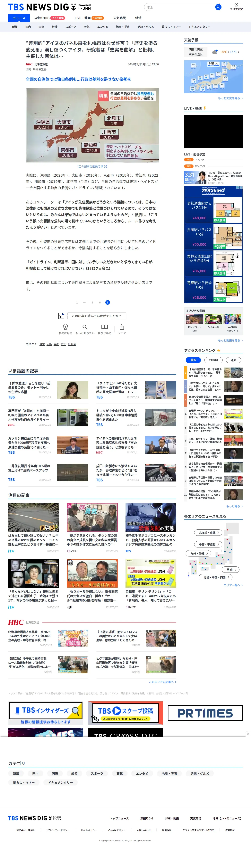
Task: Play the black LIVE・動画 video player
Action: pyautogui.click(x=213, y=132)
